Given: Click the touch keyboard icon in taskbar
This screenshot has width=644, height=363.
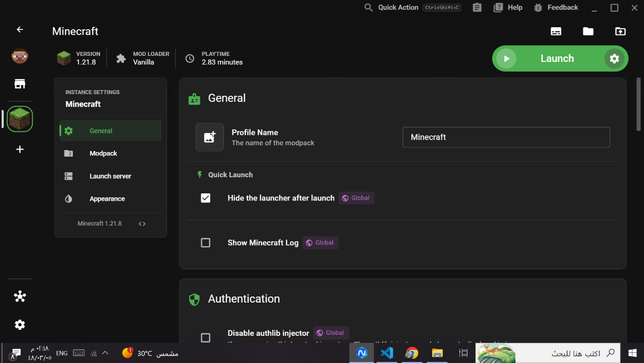Looking at the screenshot, I should coord(78,353).
